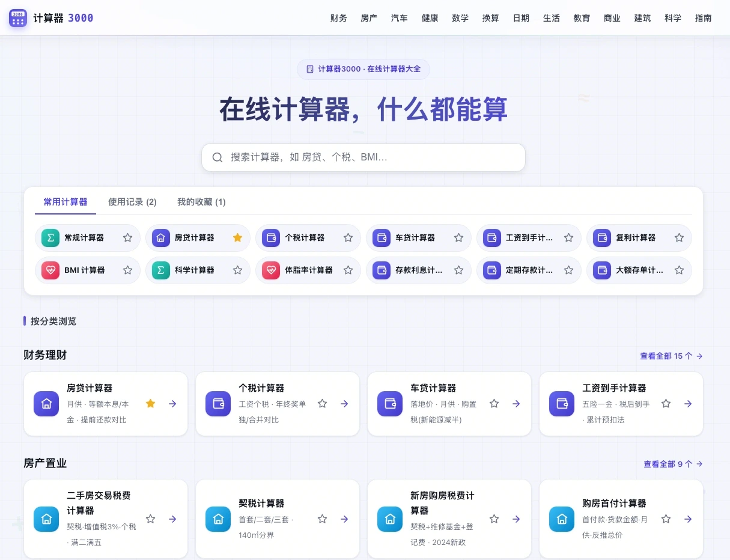Viewport: 730px width, 560px height.
Task: Open 日期 in top navigation
Action: [522, 18]
